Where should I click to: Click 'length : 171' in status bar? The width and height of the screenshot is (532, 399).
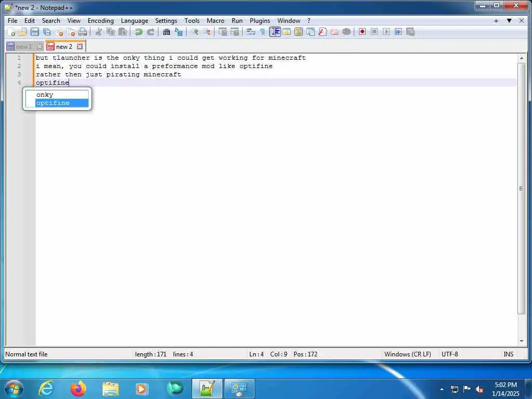(151, 354)
